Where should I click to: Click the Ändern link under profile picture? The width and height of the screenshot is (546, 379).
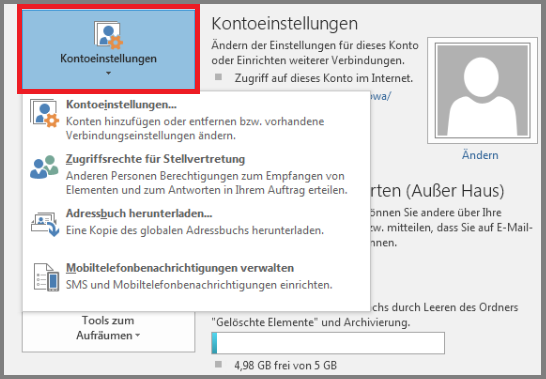480,155
